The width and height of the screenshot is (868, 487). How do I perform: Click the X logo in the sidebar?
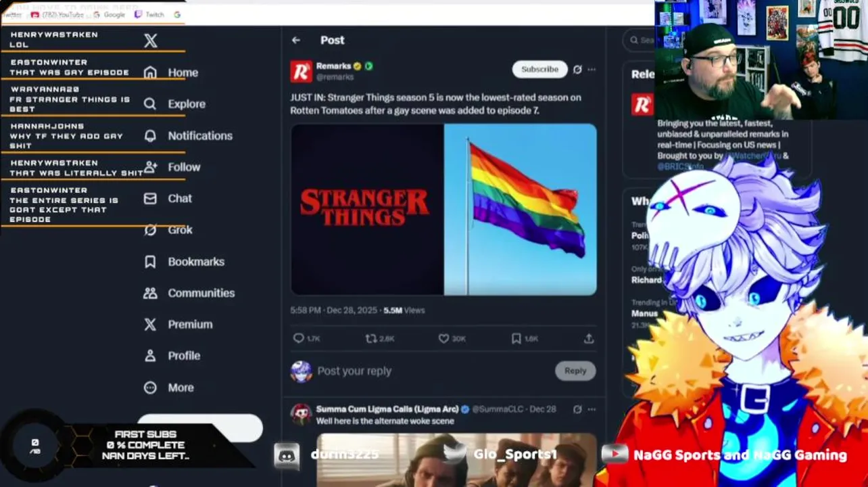coord(151,41)
